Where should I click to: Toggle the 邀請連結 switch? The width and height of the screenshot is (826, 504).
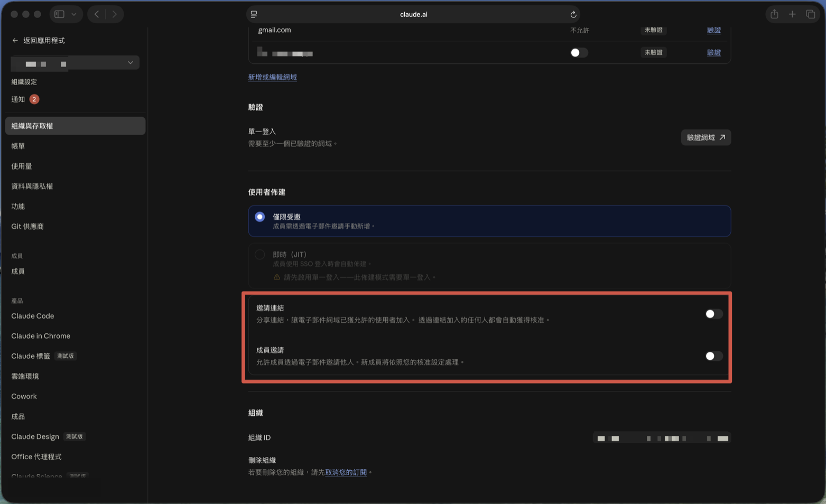click(713, 314)
